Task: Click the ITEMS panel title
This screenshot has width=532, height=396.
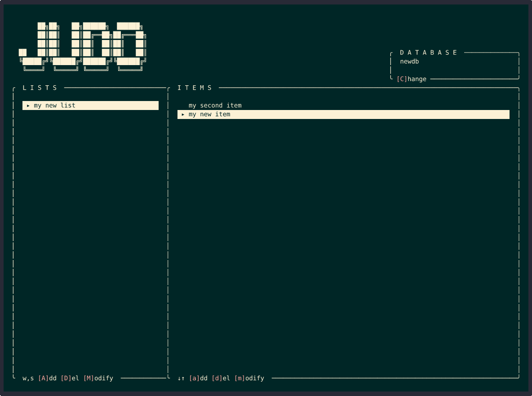Action: [x=195, y=88]
